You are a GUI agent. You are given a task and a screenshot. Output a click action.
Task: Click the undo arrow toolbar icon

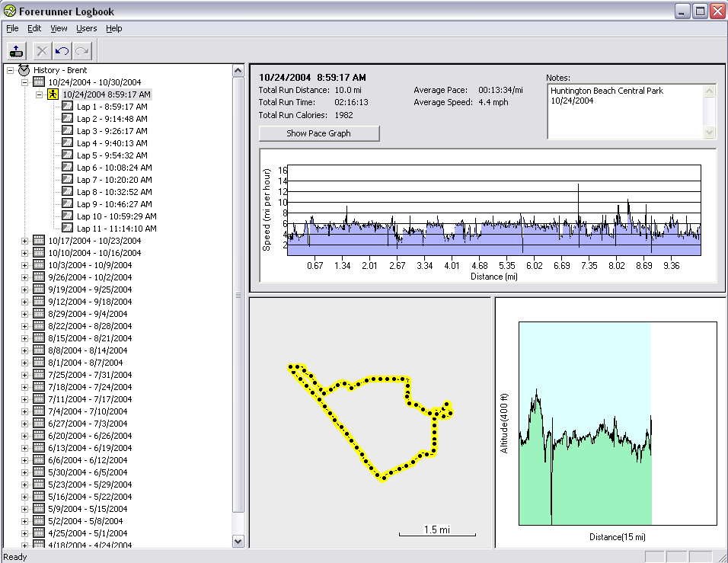click(x=62, y=51)
